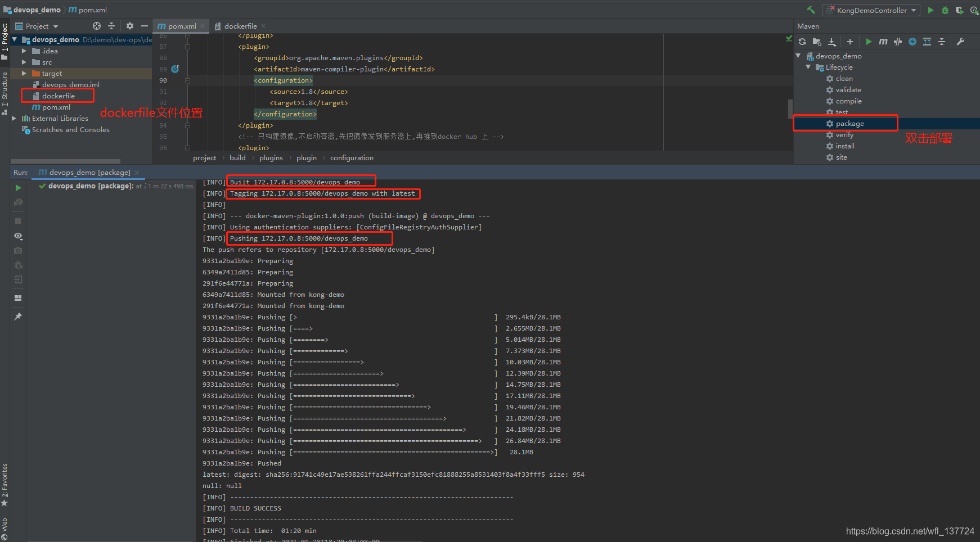Open Maven settings via the wrench icon
This screenshot has width=980, height=542.
pyautogui.click(x=960, y=42)
